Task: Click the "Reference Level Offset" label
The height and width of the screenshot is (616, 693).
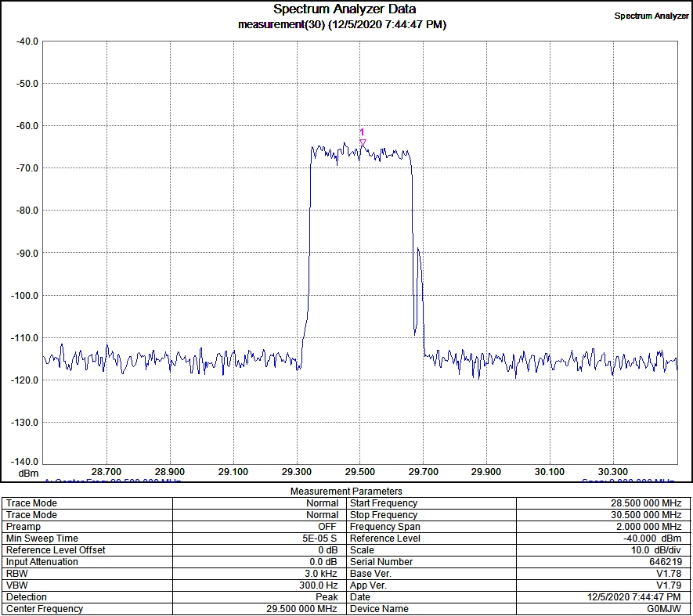Action: (x=56, y=550)
